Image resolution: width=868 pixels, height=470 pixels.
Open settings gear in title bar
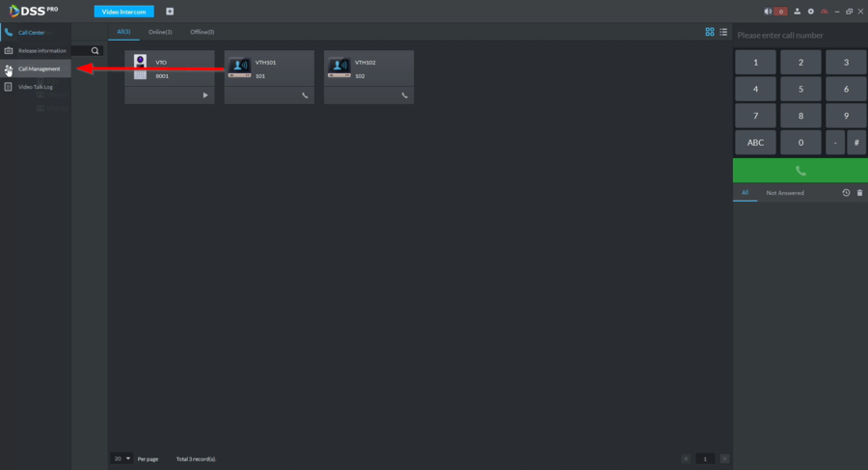click(x=811, y=12)
